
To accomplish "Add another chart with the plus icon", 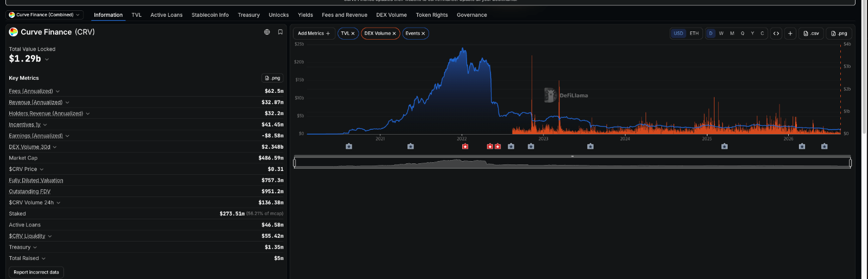I will pyautogui.click(x=790, y=33).
